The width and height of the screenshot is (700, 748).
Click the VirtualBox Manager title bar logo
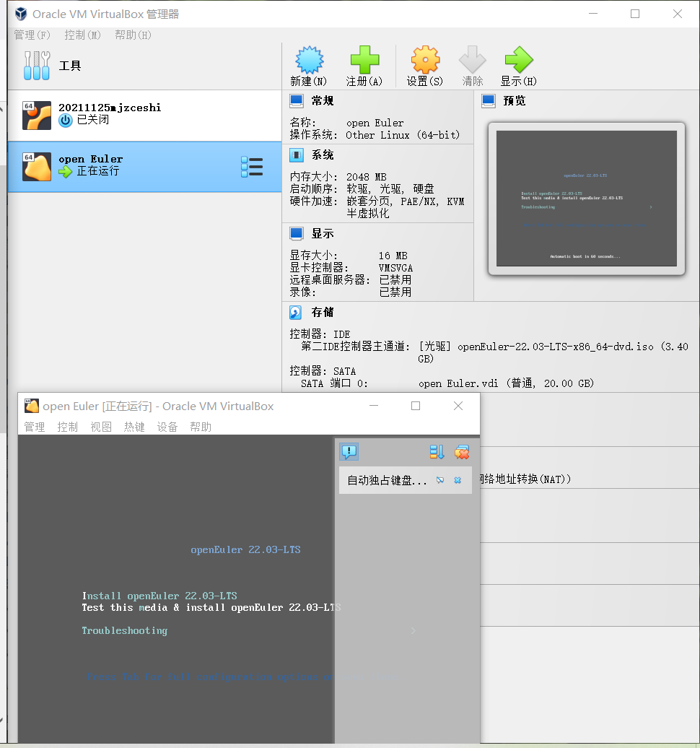pos(20,14)
